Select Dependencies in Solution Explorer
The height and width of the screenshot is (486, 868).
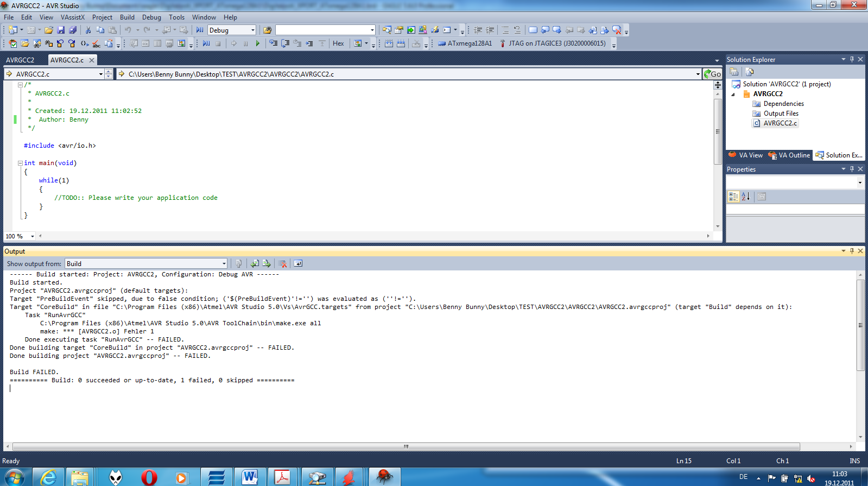(x=783, y=104)
